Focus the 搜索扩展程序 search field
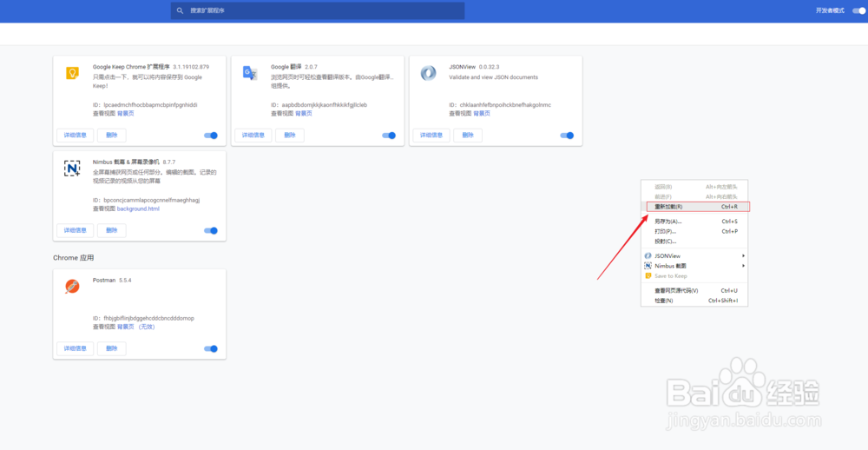 point(318,10)
